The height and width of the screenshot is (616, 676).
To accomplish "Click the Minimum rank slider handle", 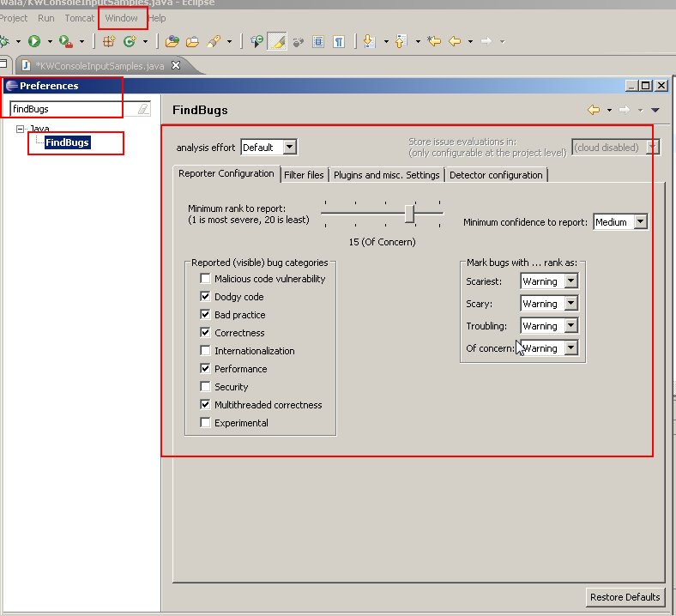I will coord(409,214).
